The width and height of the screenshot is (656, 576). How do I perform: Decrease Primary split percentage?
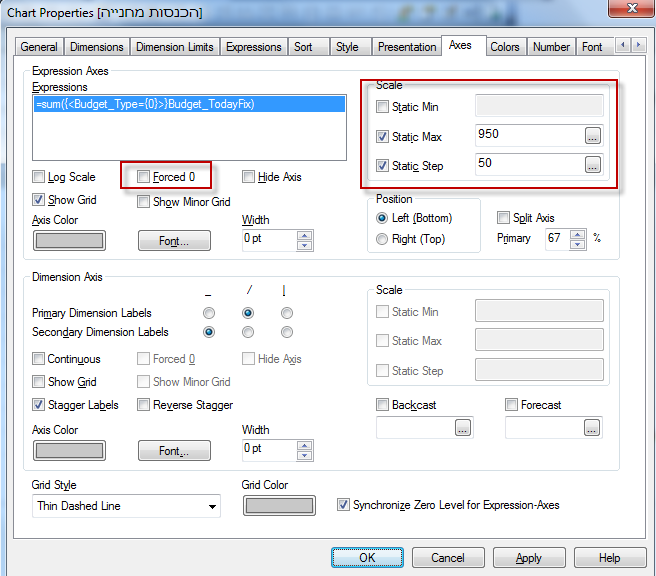(x=578, y=245)
